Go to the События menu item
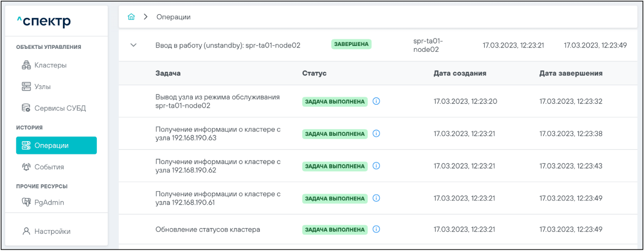This screenshot has height=251, width=644. pos(49,167)
